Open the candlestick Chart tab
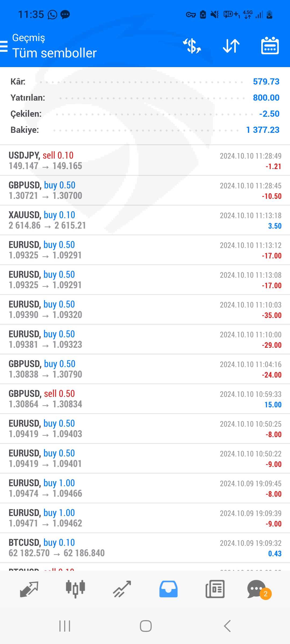Screen dimensions: 290x644 tap(75, 589)
